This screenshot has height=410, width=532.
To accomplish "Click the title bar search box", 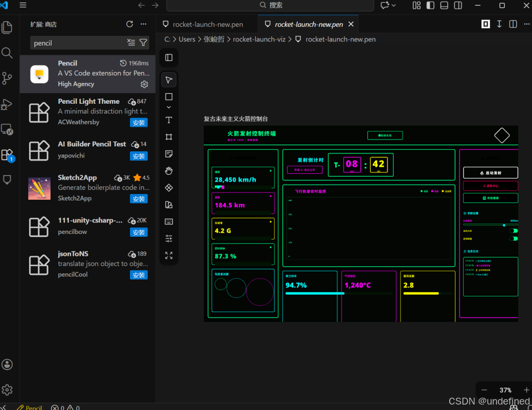I will pos(270,5).
